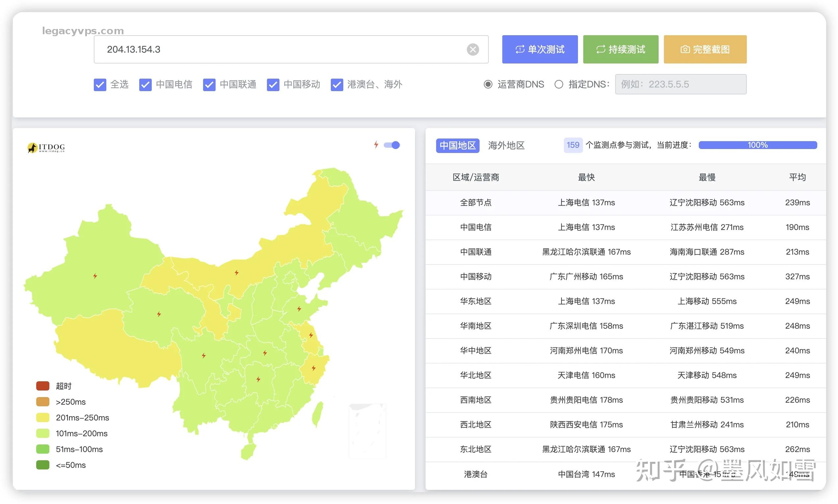This screenshot has width=838, height=504.
Task: Select the 西北地区 row label
Action: 476,424
